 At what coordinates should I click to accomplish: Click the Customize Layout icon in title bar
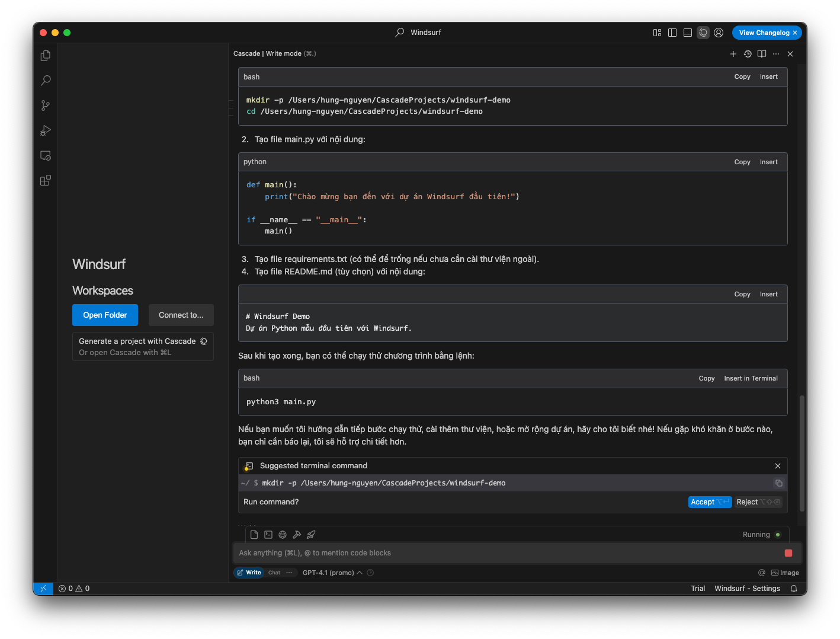[x=657, y=33]
